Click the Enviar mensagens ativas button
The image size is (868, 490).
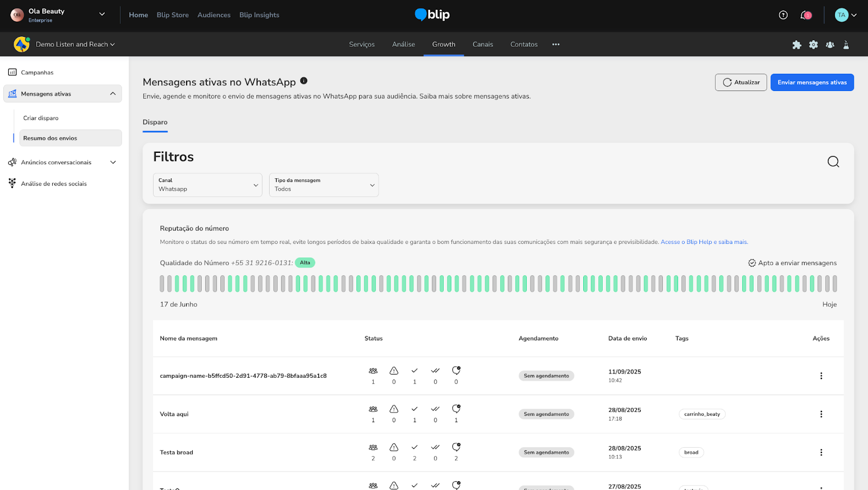[x=812, y=82]
